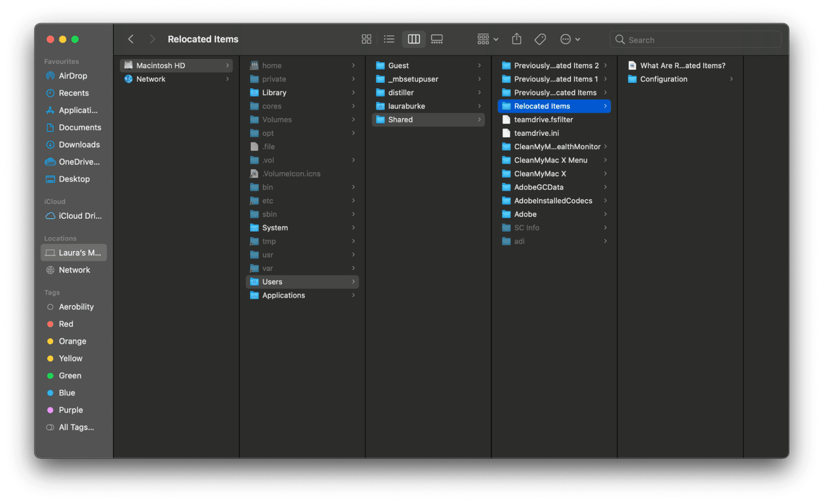Switch to gallery view

(x=437, y=39)
